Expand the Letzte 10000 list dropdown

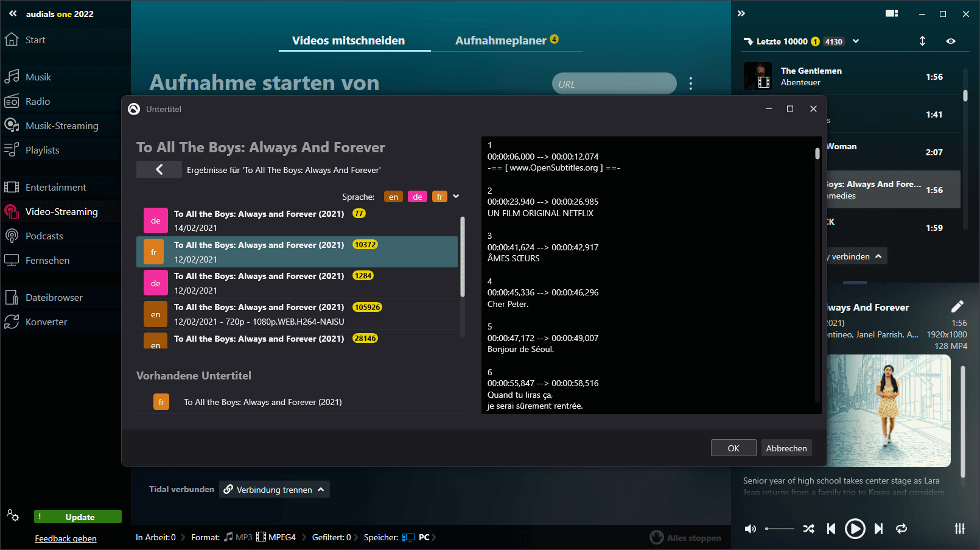point(856,41)
